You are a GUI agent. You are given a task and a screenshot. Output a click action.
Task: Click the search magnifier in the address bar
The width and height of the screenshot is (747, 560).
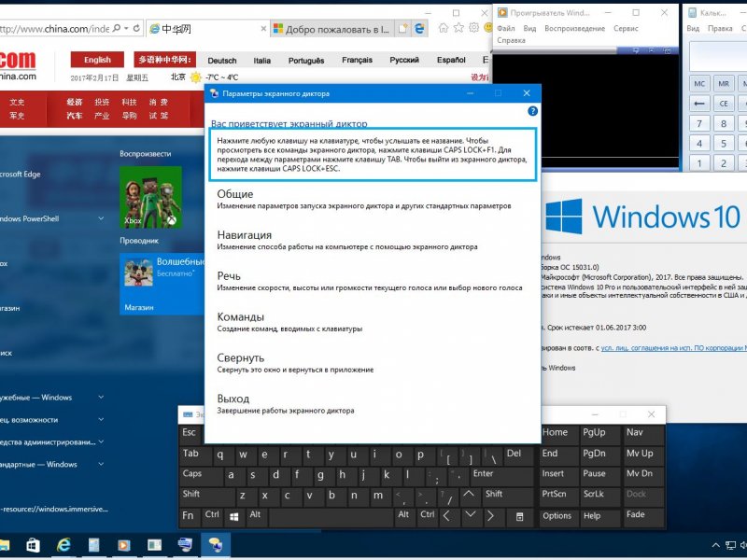[x=117, y=29]
